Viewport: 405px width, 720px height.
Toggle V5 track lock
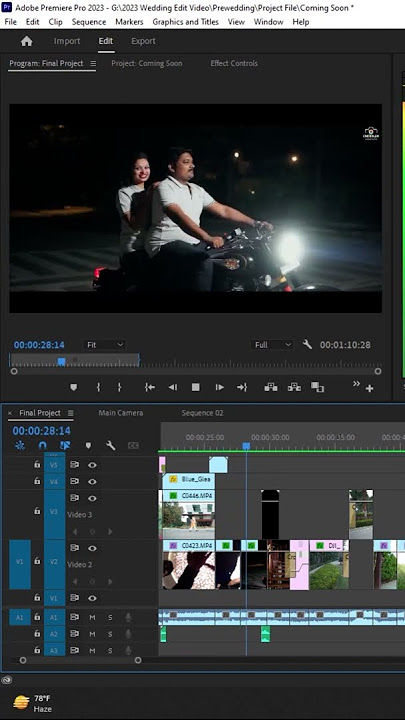(x=37, y=465)
